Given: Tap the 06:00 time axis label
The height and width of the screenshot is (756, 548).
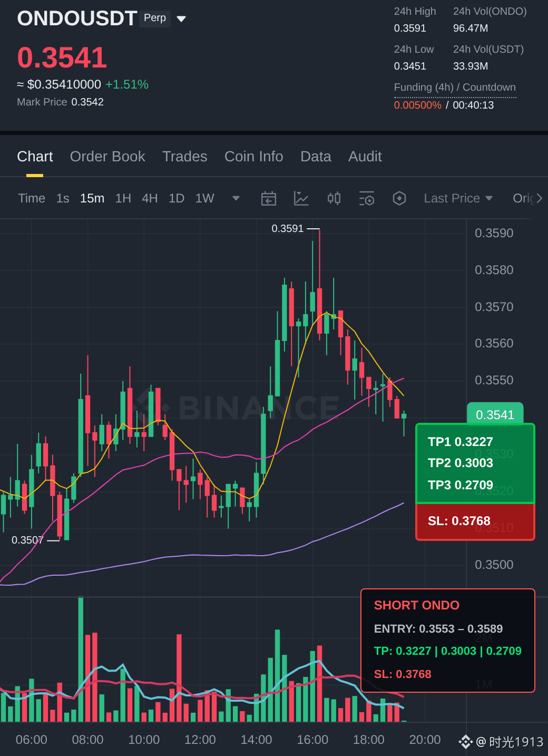Looking at the screenshot, I should 32,740.
